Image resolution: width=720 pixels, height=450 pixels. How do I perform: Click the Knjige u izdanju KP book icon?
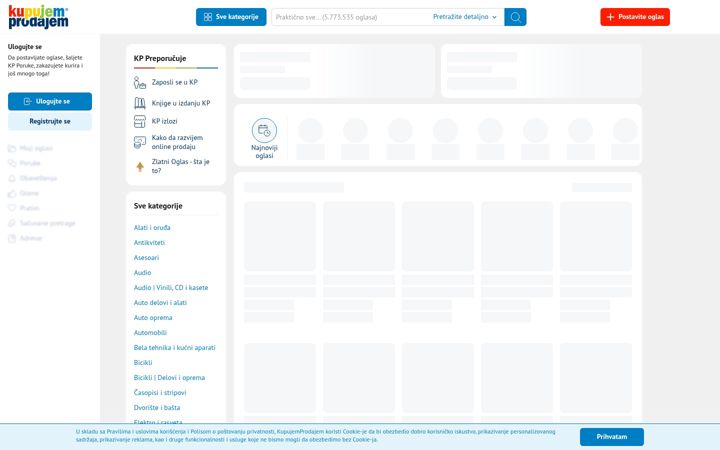point(140,103)
